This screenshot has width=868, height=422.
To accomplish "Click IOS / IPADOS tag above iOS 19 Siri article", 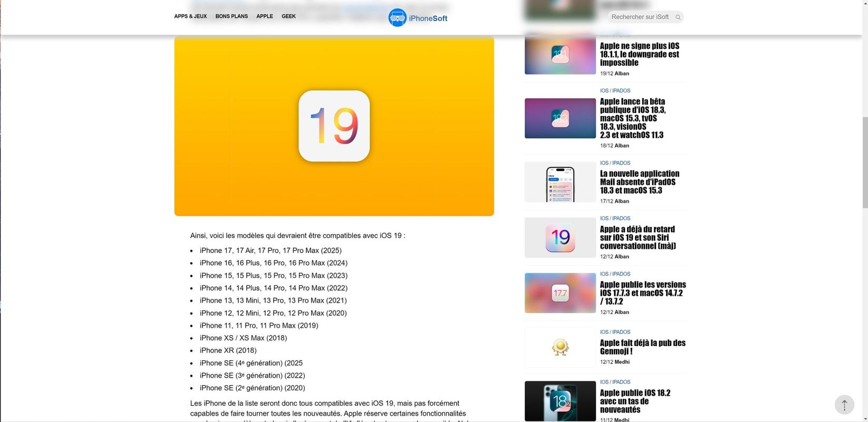I will [615, 218].
